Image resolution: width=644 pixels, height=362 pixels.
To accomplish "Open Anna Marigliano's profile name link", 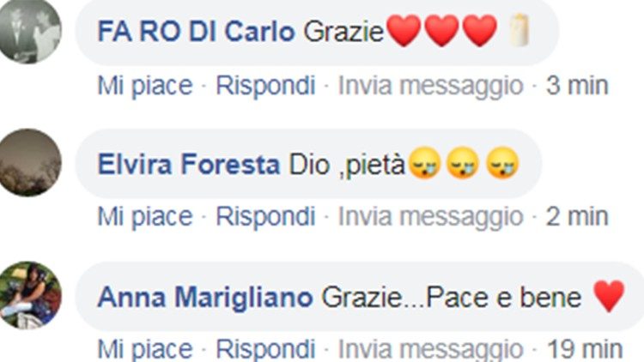I will pyautogui.click(x=205, y=297).
